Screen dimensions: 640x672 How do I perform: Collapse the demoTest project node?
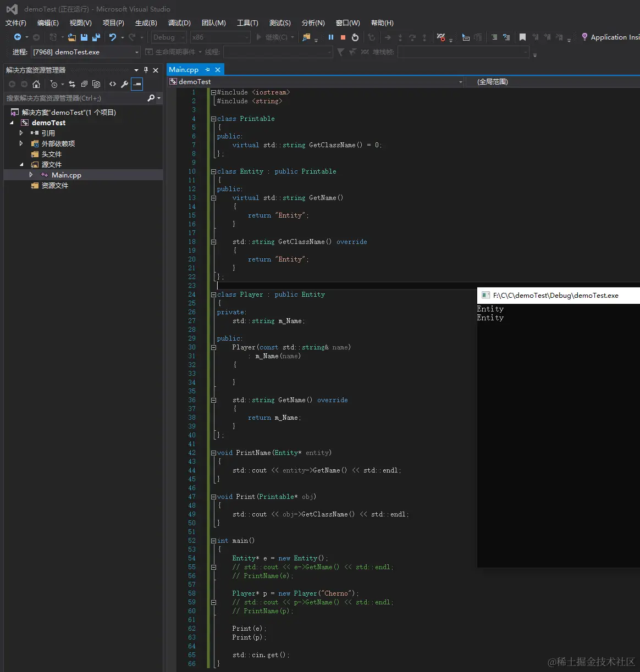point(12,123)
